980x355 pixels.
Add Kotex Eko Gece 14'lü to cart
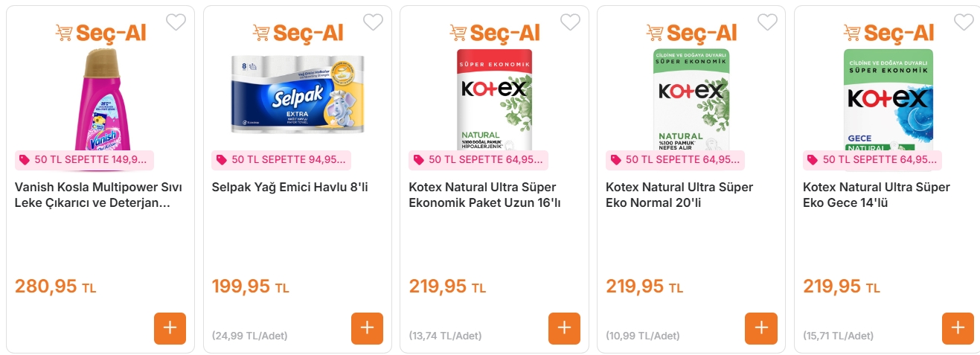point(958,328)
